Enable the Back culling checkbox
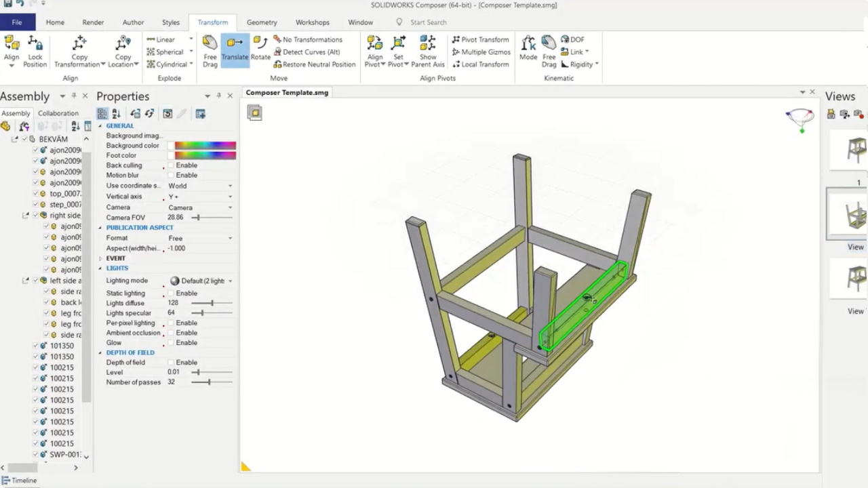 172,165
